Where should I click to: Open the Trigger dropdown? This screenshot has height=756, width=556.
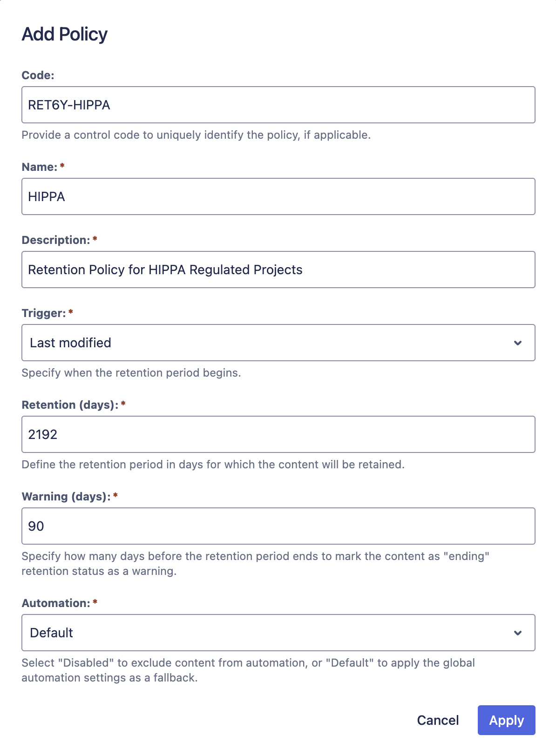click(278, 343)
